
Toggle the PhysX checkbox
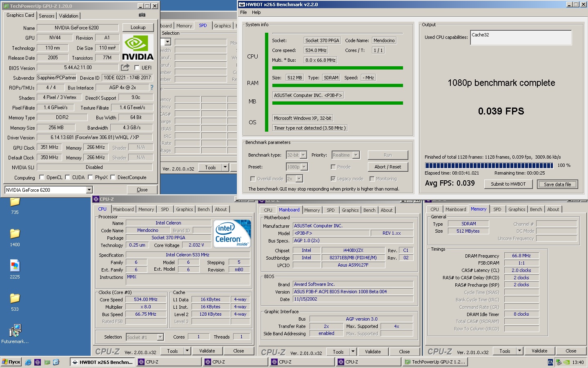click(x=91, y=177)
